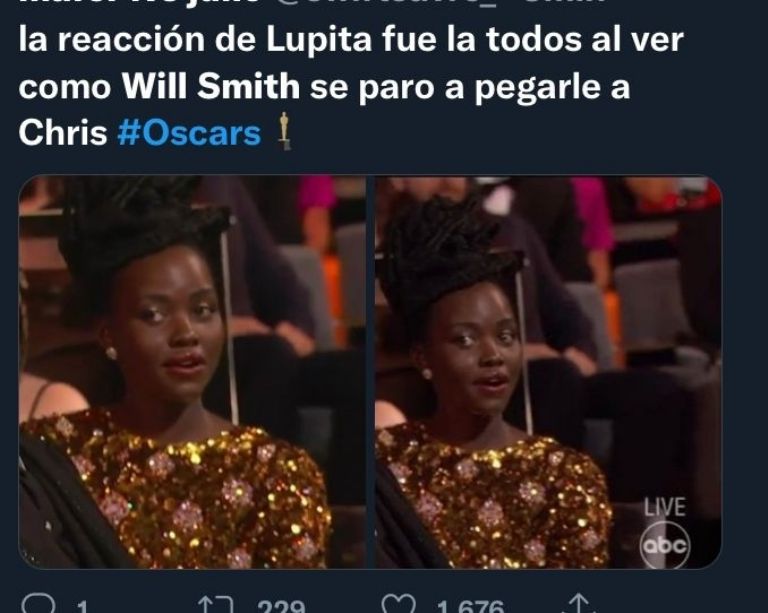This screenshot has width=768, height=613.
Task: Click the likes count 1,676
Action: click(x=470, y=605)
